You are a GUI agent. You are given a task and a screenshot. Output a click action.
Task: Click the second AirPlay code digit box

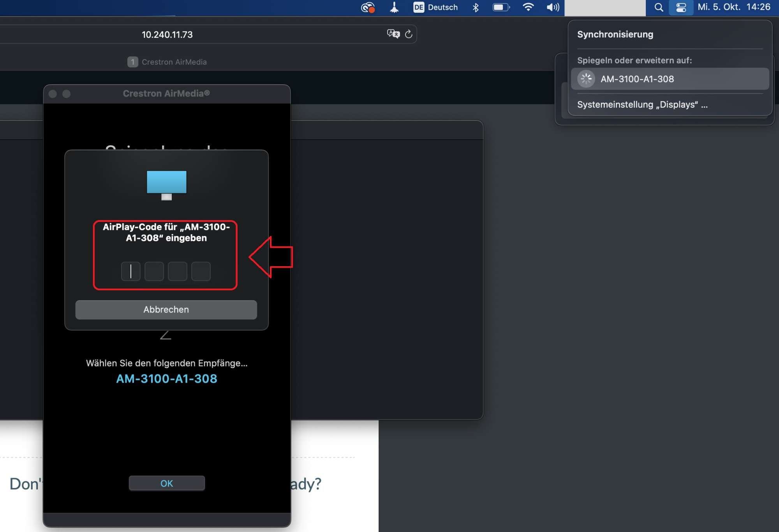154,271
